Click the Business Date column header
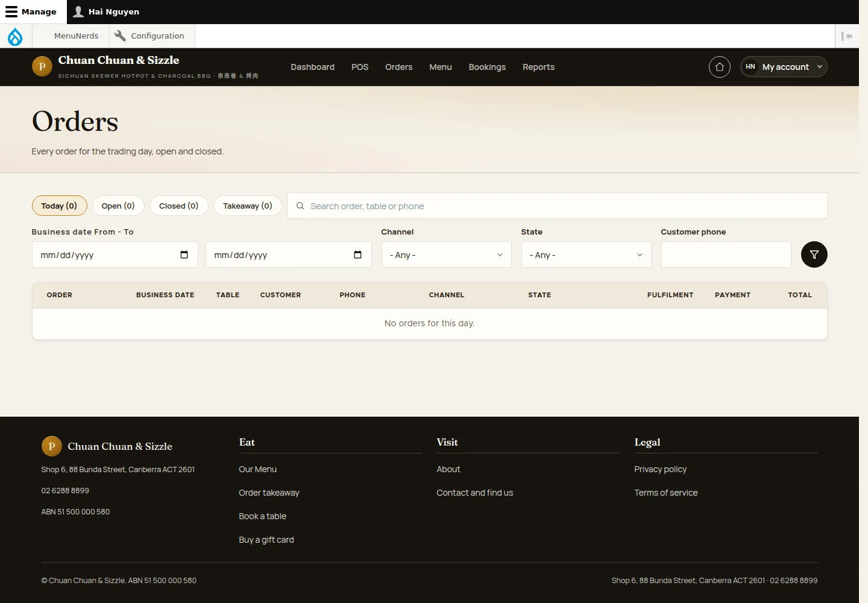Viewport: 868px width, 603px height. [x=165, y=295]
